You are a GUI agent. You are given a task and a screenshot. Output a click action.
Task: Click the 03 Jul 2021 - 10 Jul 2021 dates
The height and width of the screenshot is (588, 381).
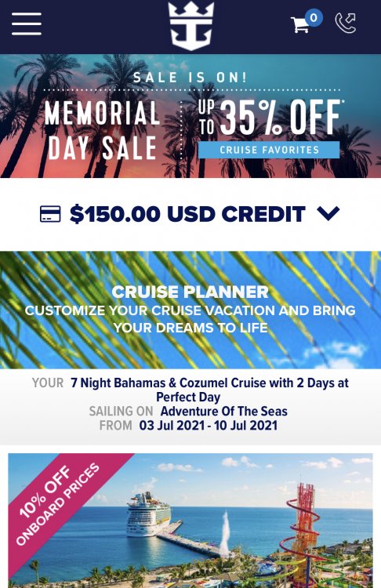click(208, 426)
